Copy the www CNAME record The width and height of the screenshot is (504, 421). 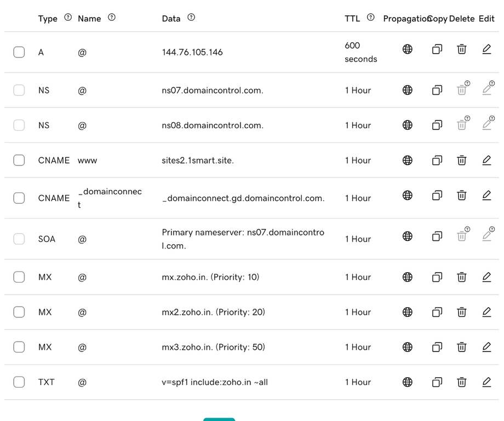[x=437, y=160]
